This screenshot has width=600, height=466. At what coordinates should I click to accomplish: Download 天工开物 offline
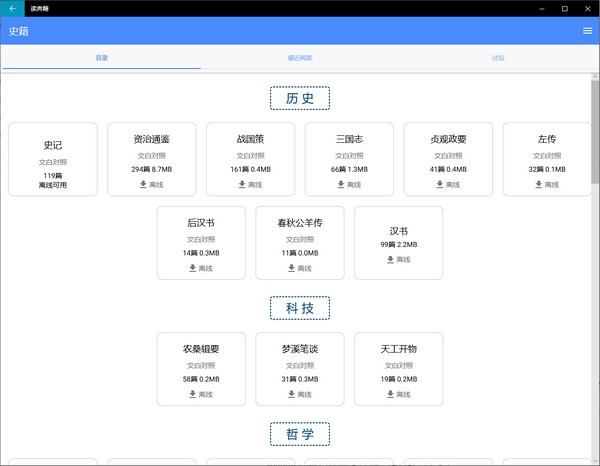(398, 394)
